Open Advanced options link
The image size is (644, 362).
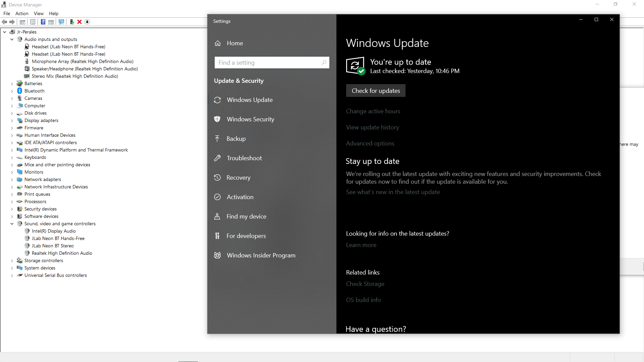coord(370,143)
